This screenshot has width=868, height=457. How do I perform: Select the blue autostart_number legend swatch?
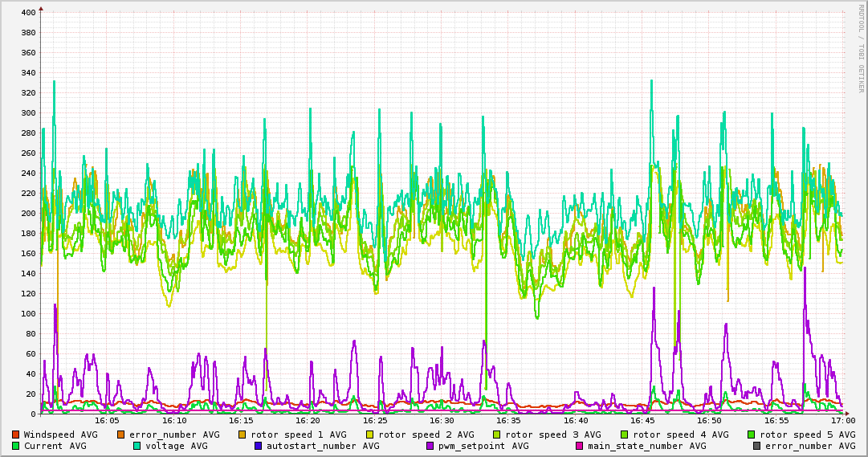[259, 446]
